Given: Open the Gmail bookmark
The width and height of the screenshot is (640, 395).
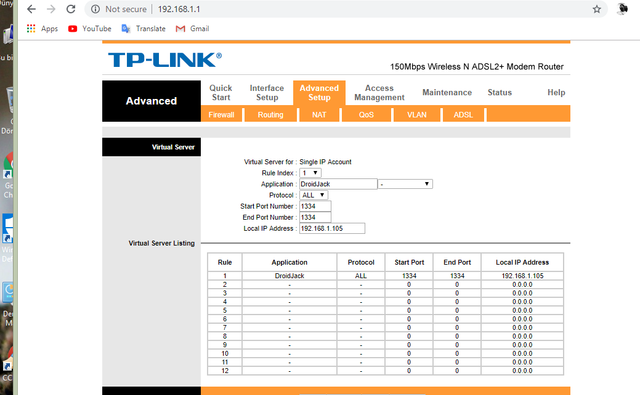Looking at the screenshot, I should (x=192, y=29).
